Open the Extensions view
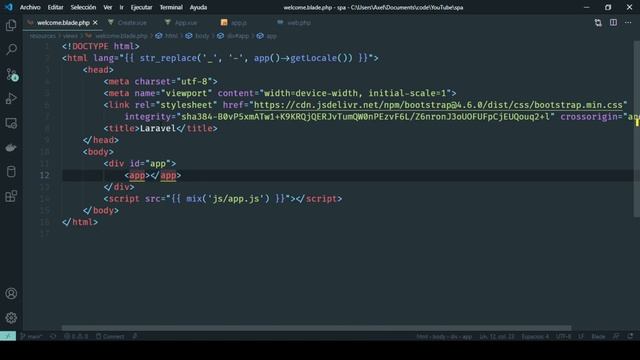This screenshot has height=360, width=640. pyautogui.click(x=11, y=196)
